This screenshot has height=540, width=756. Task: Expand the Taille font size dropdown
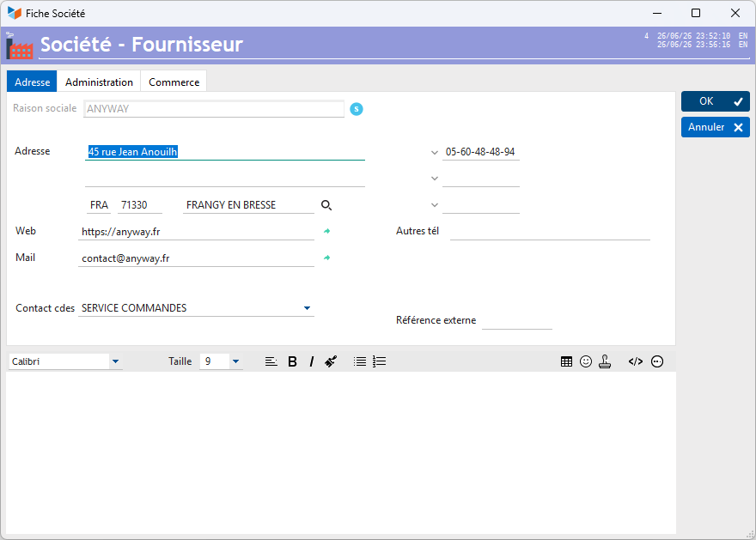235,361
